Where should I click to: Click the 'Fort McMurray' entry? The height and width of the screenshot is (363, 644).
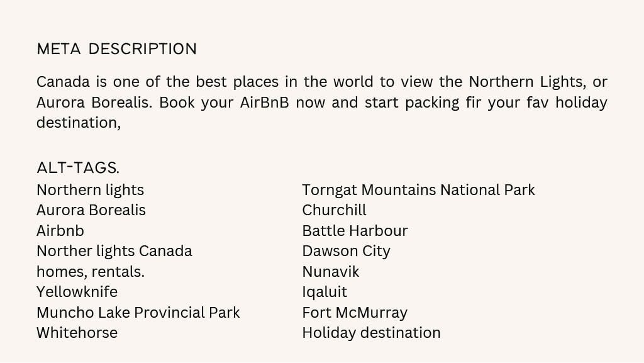tap(355, 313)
